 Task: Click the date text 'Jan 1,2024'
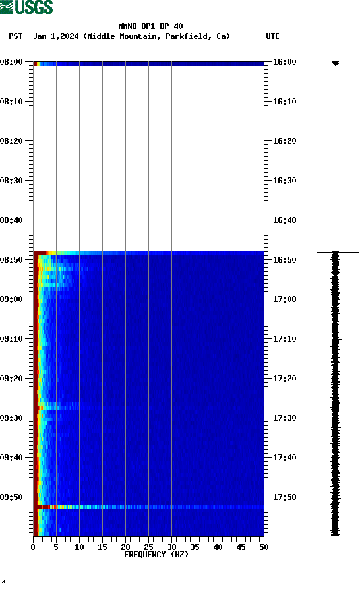pyautogui.click(x=55, y=36)
